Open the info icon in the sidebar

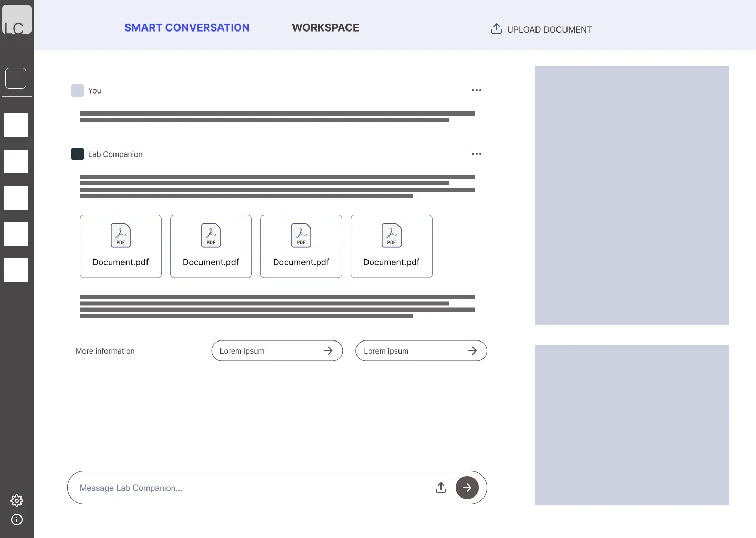tap(17, 520)
